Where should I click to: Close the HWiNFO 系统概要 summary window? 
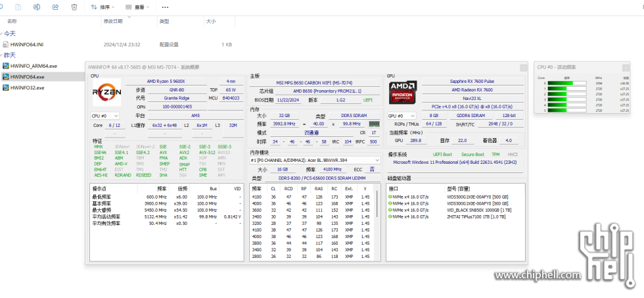(523, 67)
